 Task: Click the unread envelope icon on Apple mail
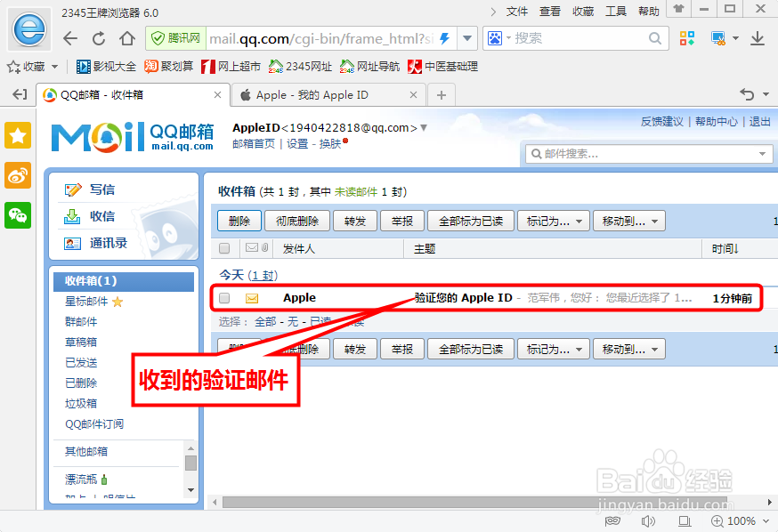pos(252,299)
